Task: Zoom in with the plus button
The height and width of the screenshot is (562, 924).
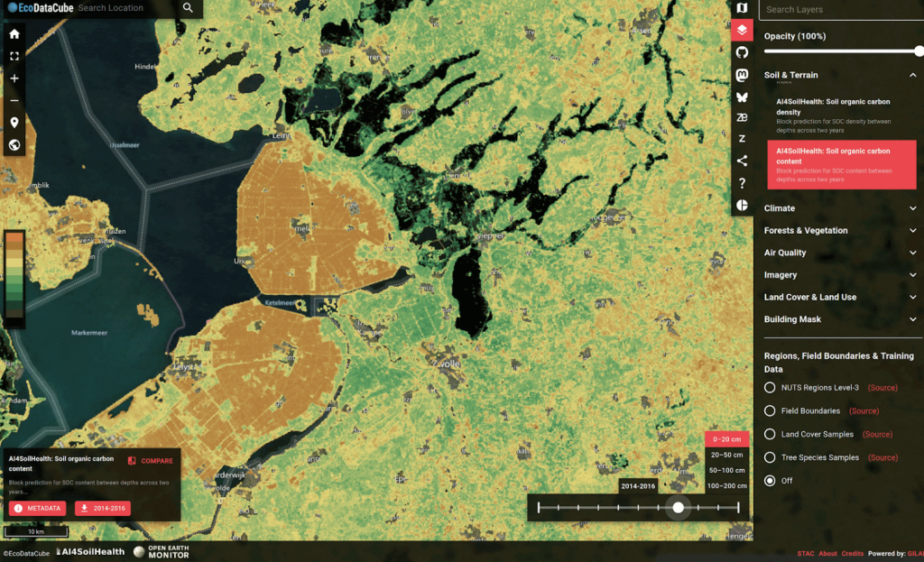Action: [14, 78]
